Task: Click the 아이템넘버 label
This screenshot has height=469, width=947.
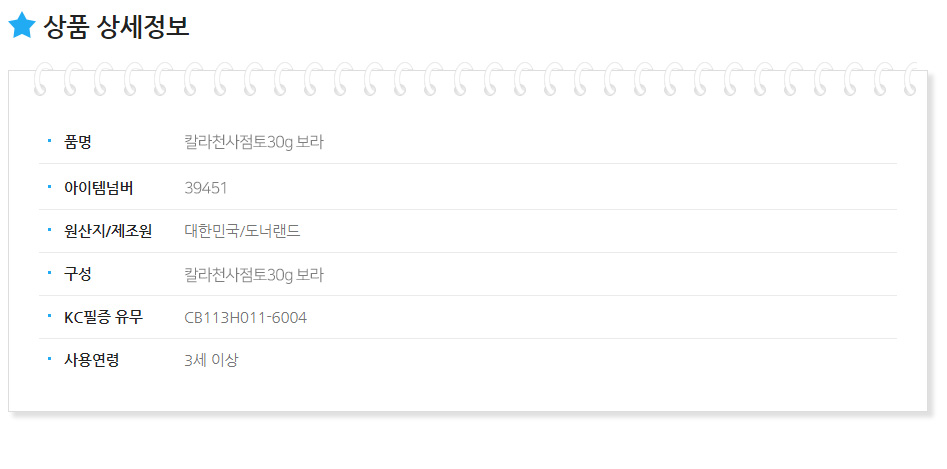Action: (98, 188)
